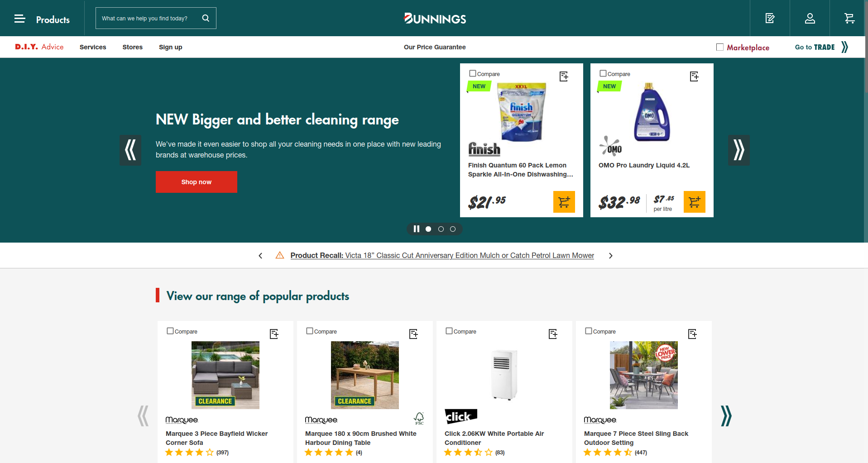
Task: Open the Products menu
Action: pyautogui.click(x=53, y=19)
